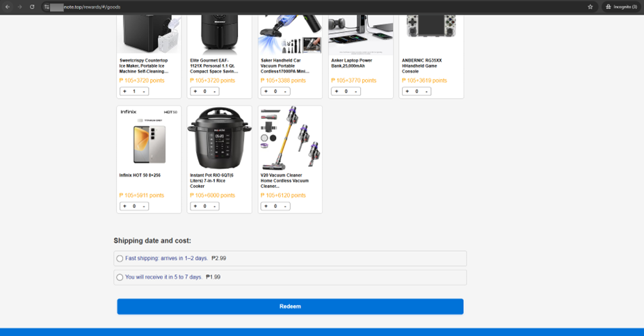
Task: Remove one ANBERNIC Handheld Game Console
Action: [x=426, y=92]
